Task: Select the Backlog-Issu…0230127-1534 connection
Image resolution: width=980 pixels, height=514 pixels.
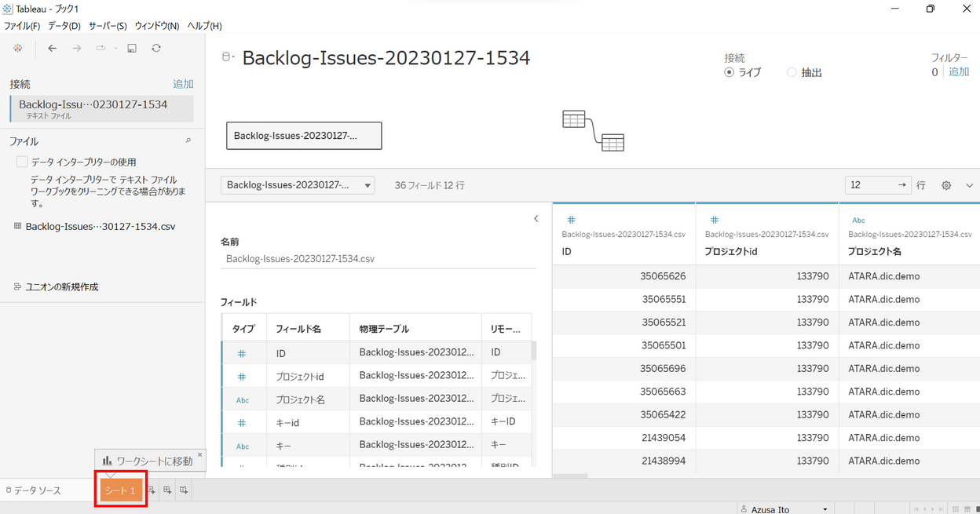Action: tap(101, 109)
